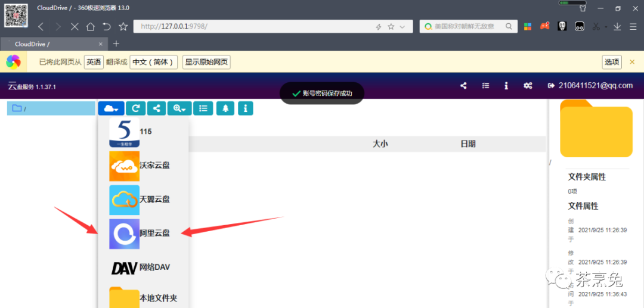This screenshot has height=308, width=644.
Task: Click the bookmark star left of the address bar
Action: click(x=123, y=27)
